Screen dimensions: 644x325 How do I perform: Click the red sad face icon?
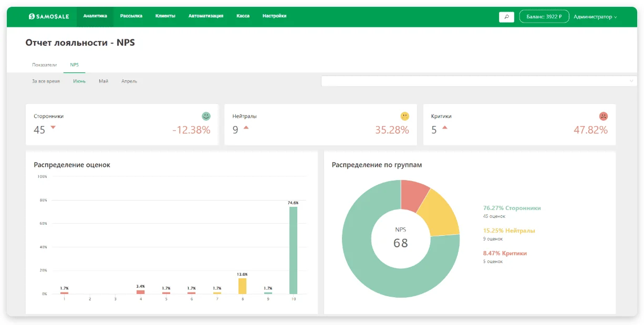click(604, 116)
